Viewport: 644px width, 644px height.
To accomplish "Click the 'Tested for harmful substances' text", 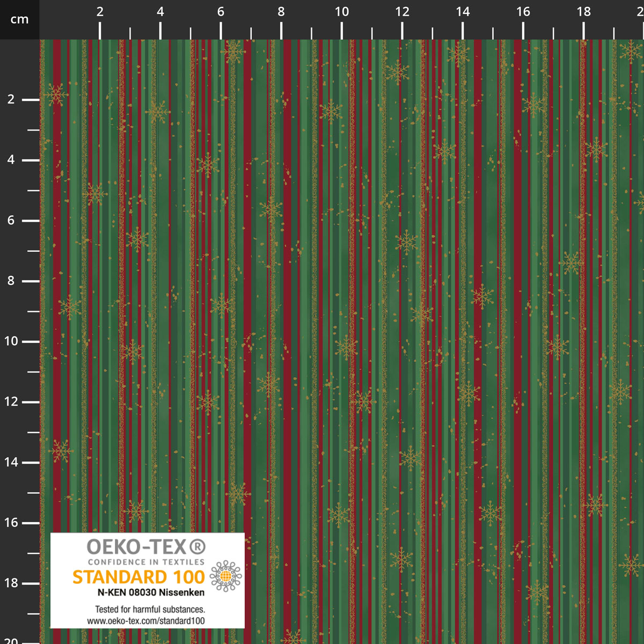I will click(x=150, y=609).
